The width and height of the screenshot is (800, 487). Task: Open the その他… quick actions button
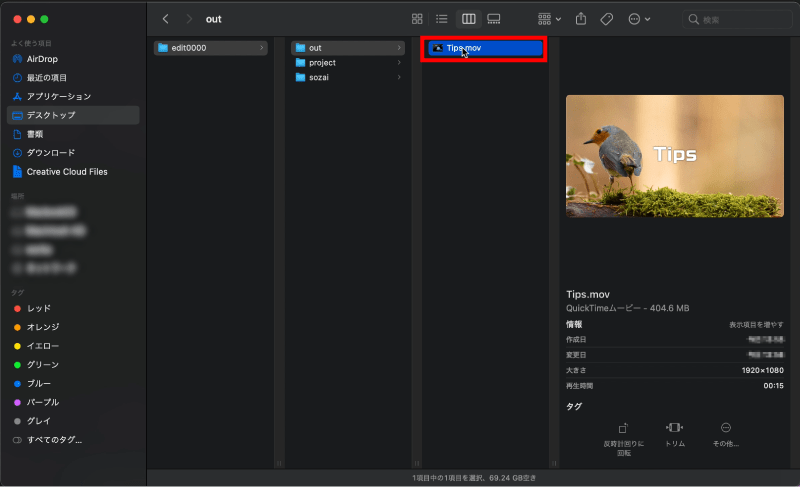point(726,435)
